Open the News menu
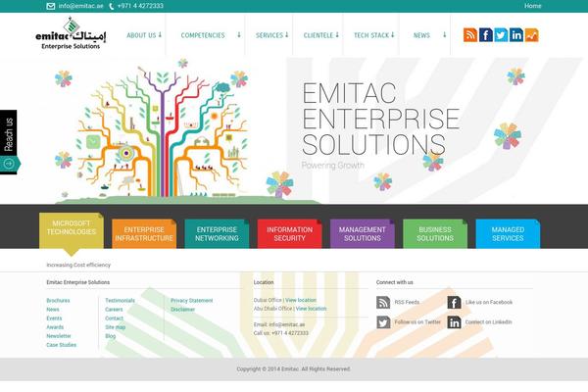This screenshot has height=392, width=588. 421,35
